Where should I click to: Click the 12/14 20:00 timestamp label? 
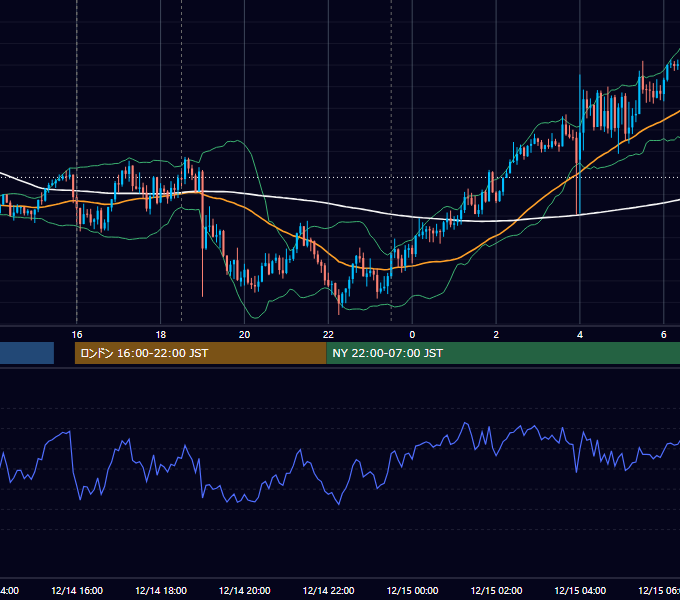[x=245, y=590]
